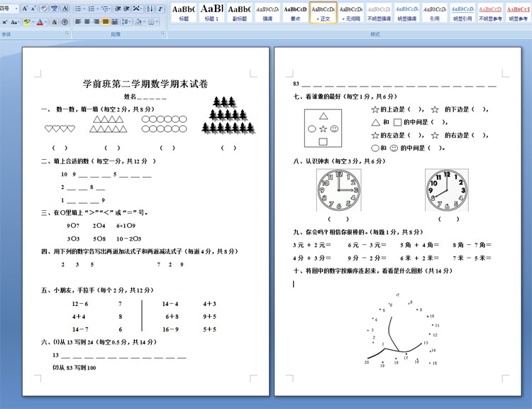
Task: Click the Shrink Font button
Action: pos(33,9)
